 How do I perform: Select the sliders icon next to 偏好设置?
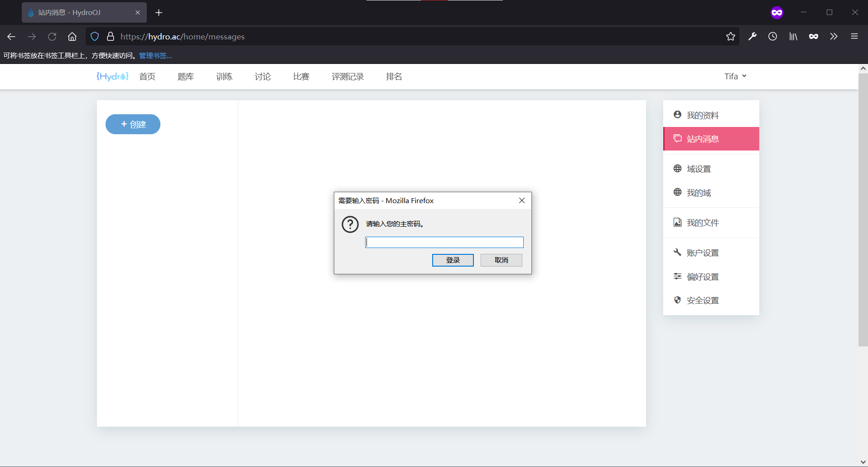click(677, 276)
